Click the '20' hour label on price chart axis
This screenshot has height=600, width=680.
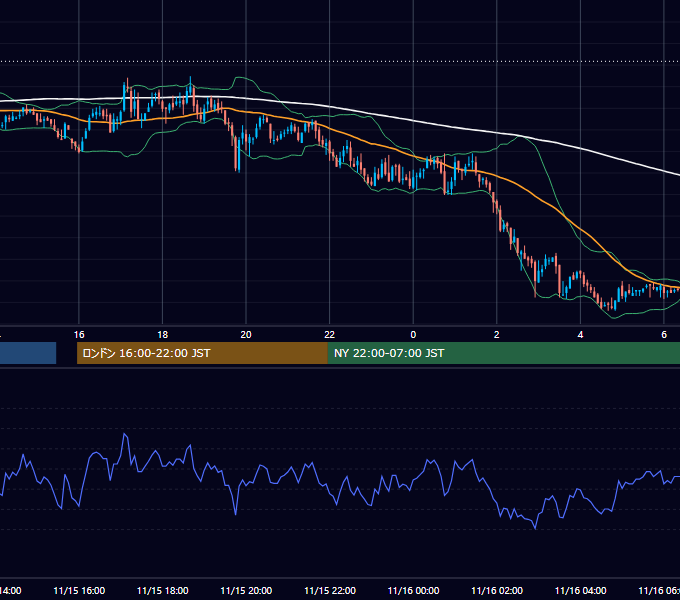[x=246, y=334]
